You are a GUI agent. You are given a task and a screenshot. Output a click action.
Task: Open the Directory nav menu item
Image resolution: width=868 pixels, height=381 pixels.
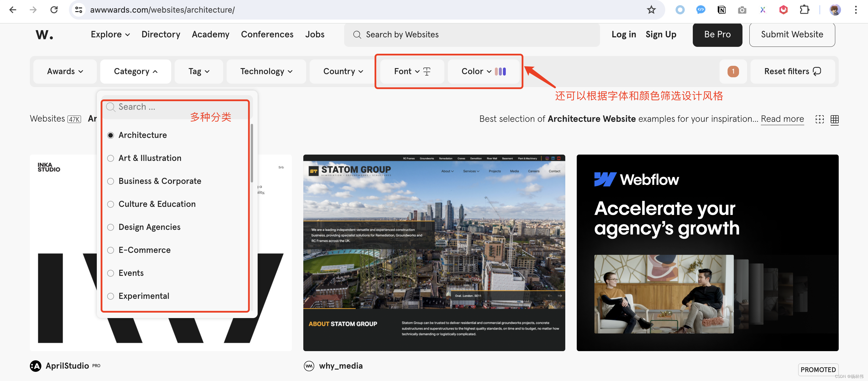click(161, 34)
